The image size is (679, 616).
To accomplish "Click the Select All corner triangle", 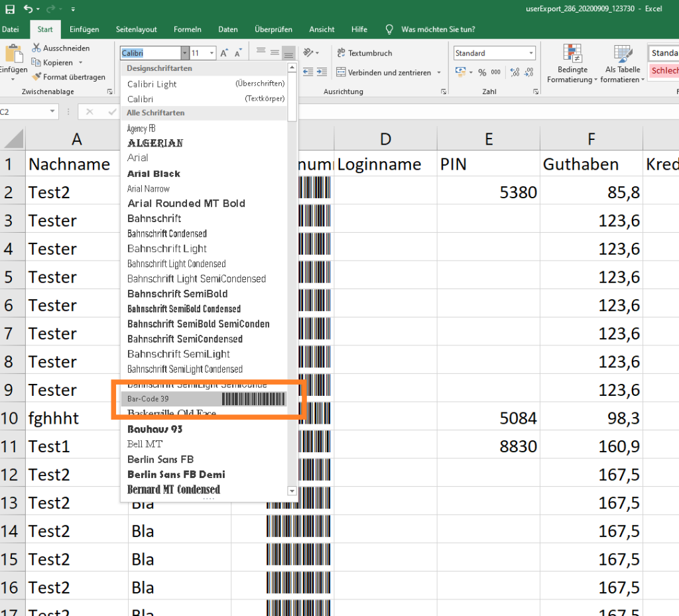I will [x=13, y=139].
